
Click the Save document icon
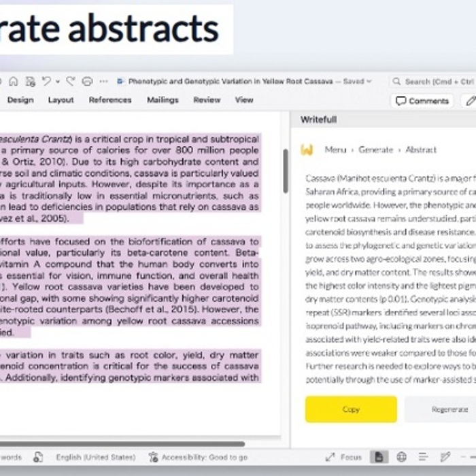coord(30,81)
